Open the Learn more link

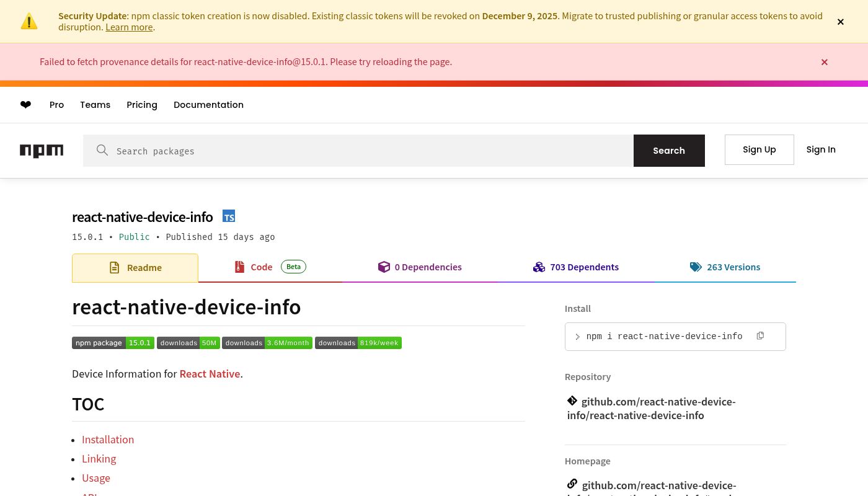pos(129,27)
